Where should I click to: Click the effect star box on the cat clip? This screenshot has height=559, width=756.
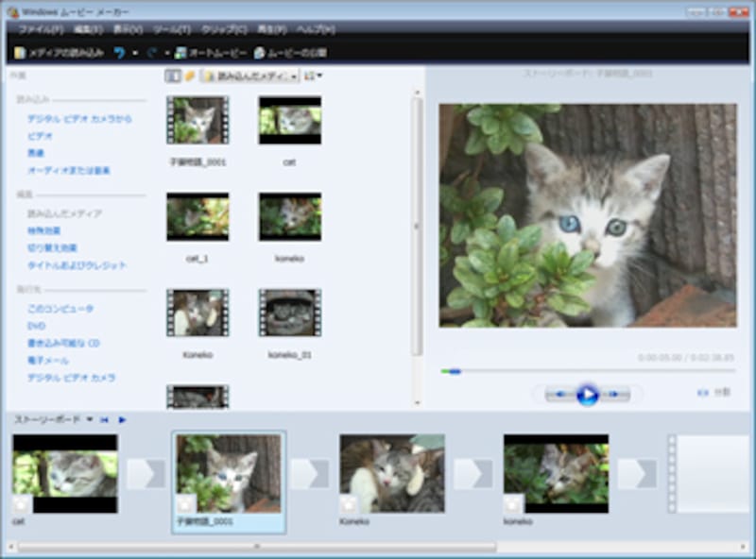point(23,505)
